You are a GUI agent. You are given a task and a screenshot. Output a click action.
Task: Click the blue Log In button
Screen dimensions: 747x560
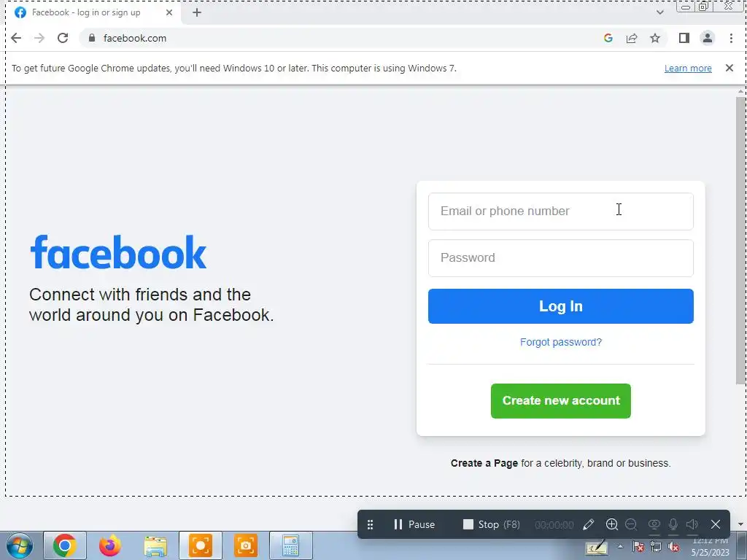[x=561, y=306]
